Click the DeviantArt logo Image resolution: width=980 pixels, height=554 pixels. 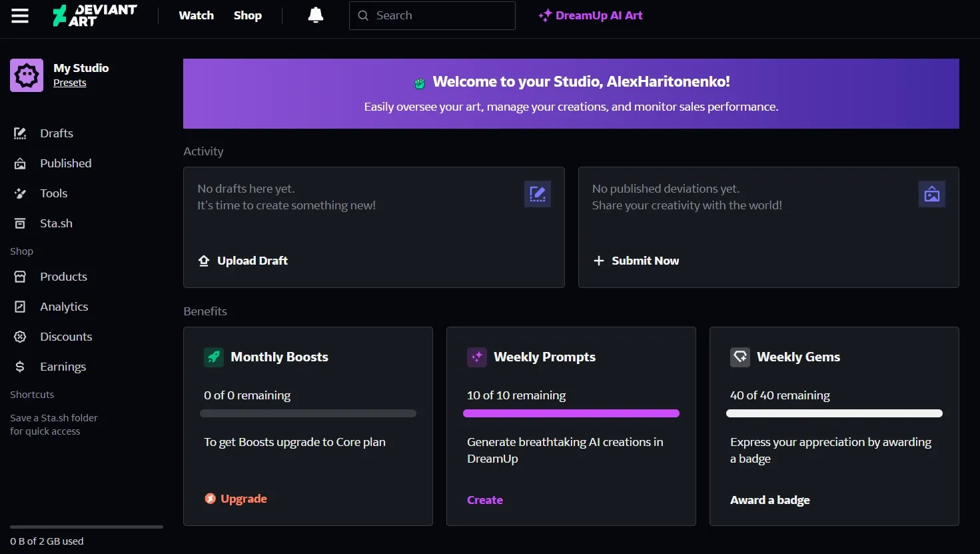pyautogui.click(x=95, y=15)
